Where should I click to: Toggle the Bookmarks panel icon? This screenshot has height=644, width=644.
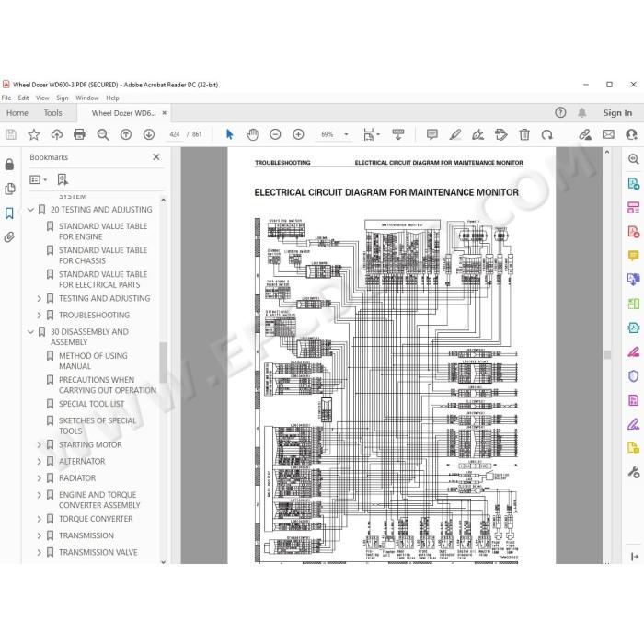pyautogui.click(x=9, y=213)
